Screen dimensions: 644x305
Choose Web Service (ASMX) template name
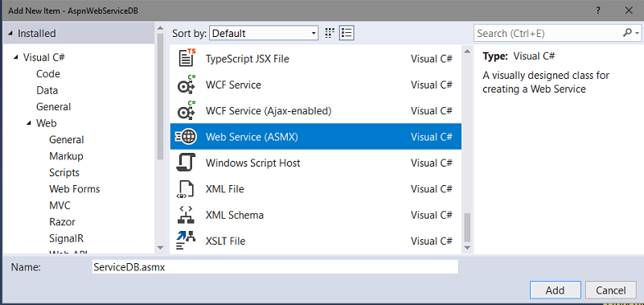click(x=252, y=137)
